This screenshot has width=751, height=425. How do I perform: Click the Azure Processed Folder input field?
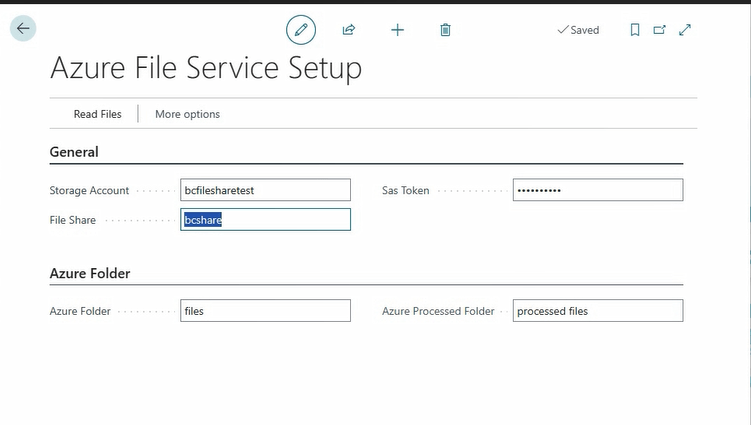coord(597,311)
